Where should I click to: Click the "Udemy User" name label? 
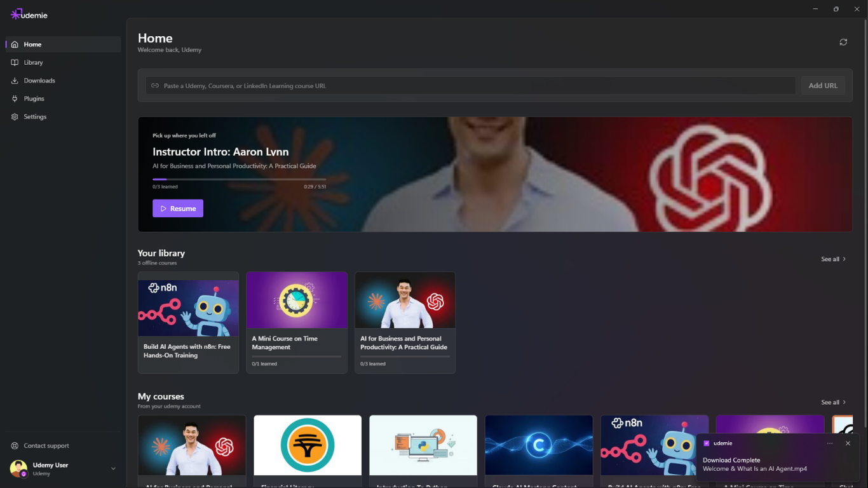click(51, 465)
